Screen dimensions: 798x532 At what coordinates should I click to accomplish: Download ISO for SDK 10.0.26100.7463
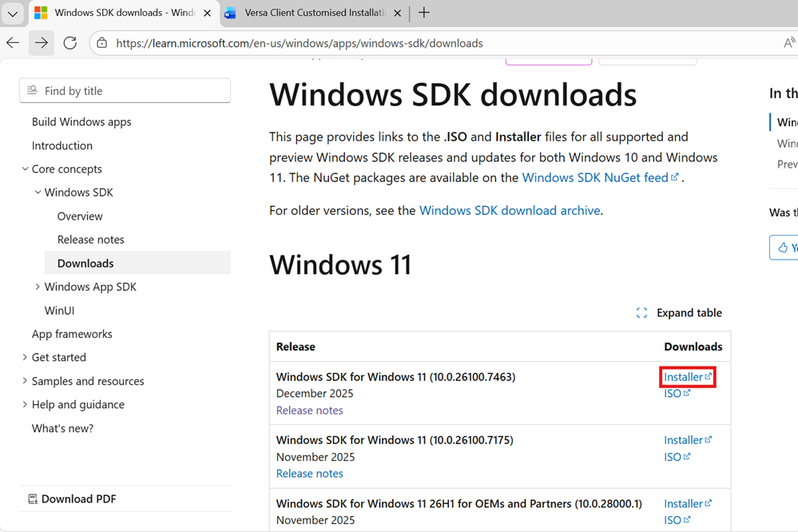click(x=677, y=394)
